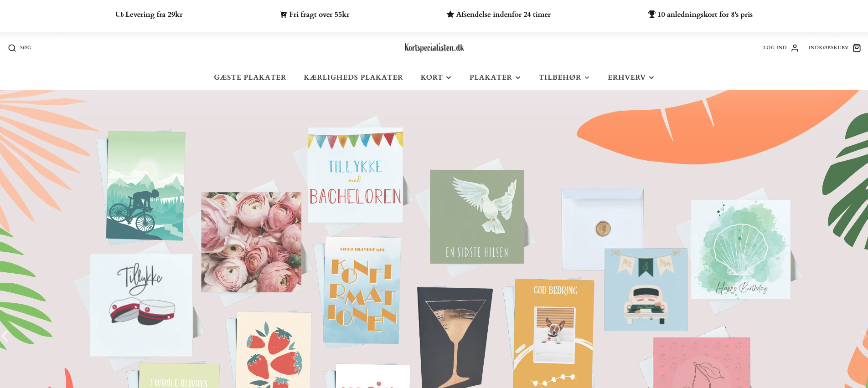
Task: Open the shopping bag cart icon
Action: (857, 48)
